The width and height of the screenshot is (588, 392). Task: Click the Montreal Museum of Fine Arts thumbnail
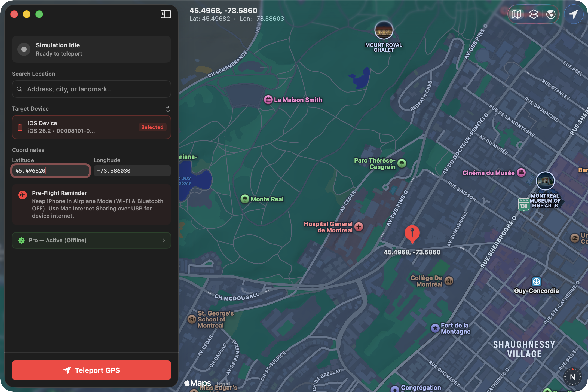click(x=545, y=181)
